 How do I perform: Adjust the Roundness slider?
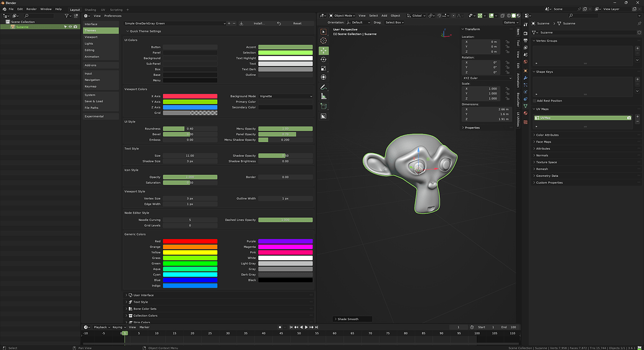(x=190, y=129)
